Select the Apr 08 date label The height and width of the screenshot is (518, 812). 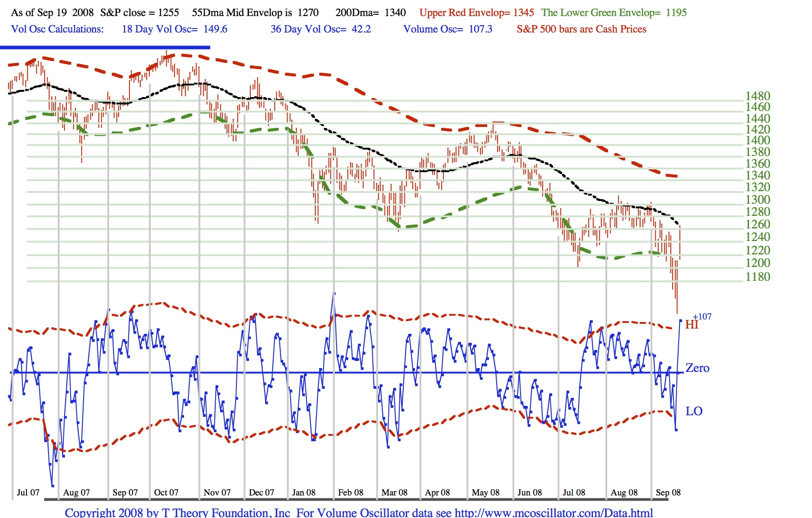pos(437,492)
